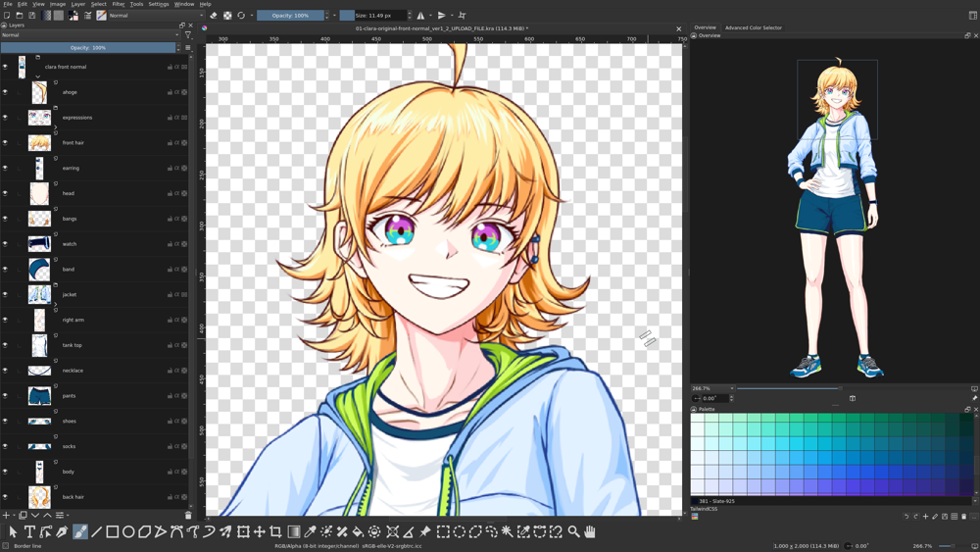
Task: Open the layer blending mode Normal dropdown
Action: [90, 35]
